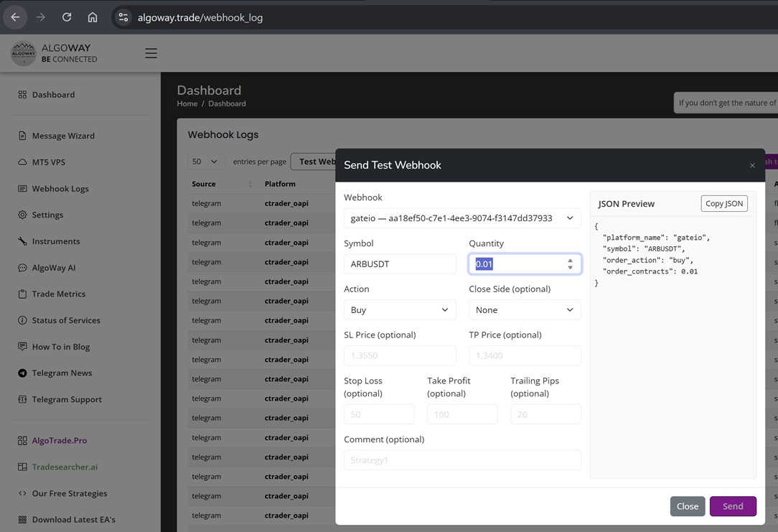Click the SL Price optional field

click(400, 355)
